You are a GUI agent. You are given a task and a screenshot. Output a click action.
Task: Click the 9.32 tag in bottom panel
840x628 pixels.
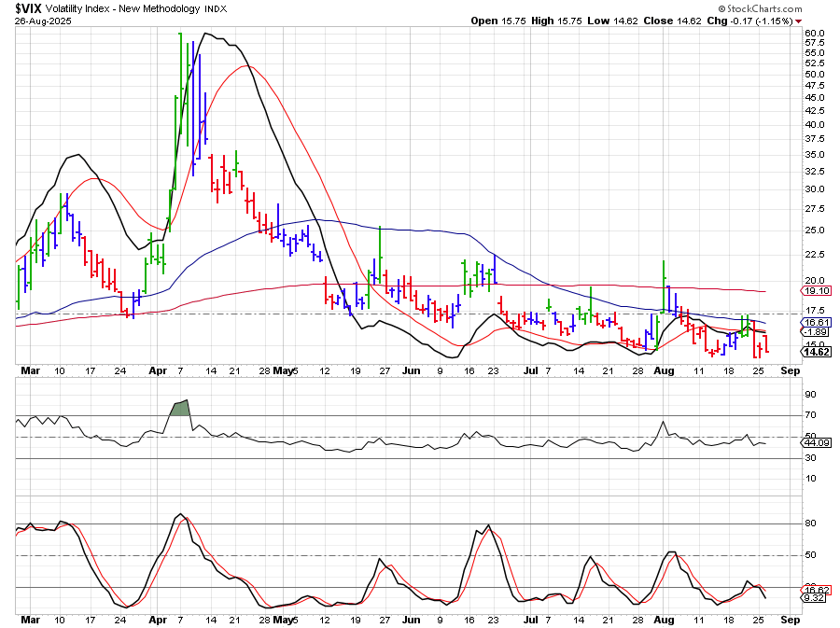click(x=817, y=599)
